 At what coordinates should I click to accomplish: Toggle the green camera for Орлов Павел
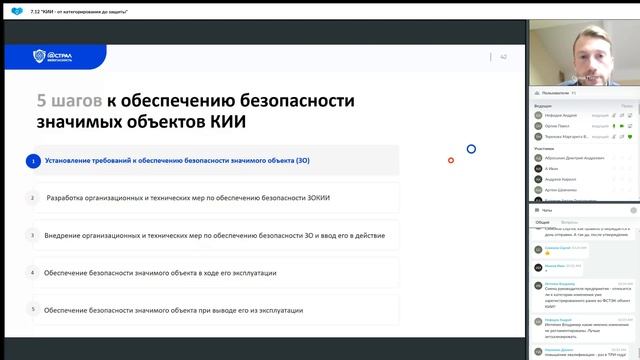[622, 126]
